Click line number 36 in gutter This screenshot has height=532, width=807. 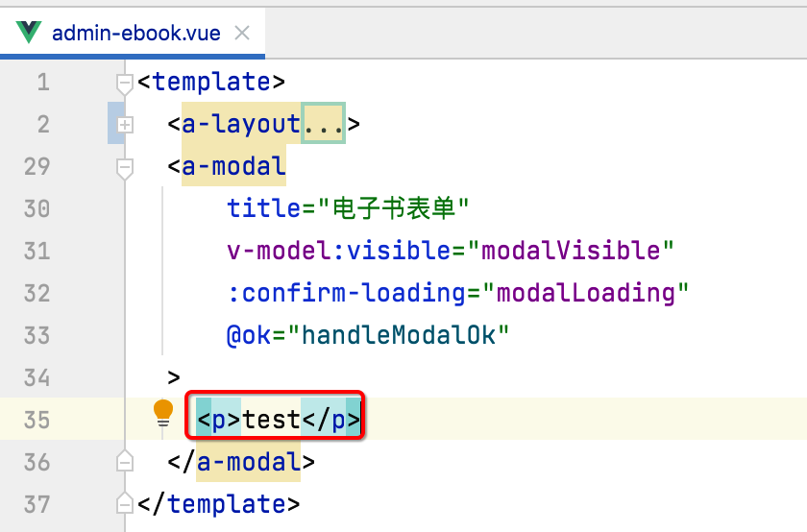[37, 462]
